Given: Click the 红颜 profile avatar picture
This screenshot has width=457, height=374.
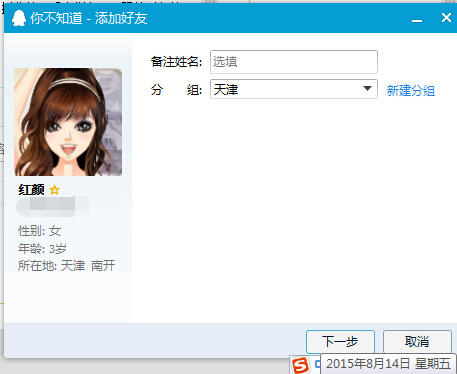Looking at the screenshot, I should (x=68, y=122).
